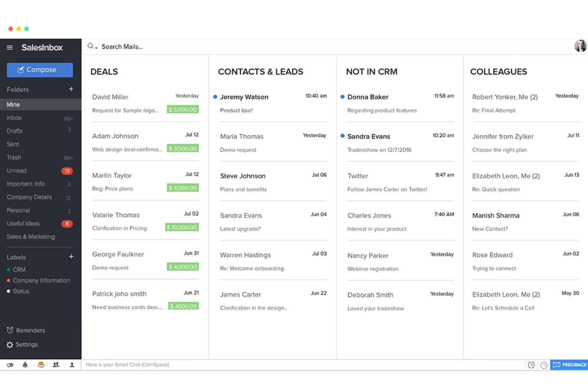Add a new folder with the plus icon
Image resolution: width=588 pixels, height=392 pixels.
[x=71, y=89]
